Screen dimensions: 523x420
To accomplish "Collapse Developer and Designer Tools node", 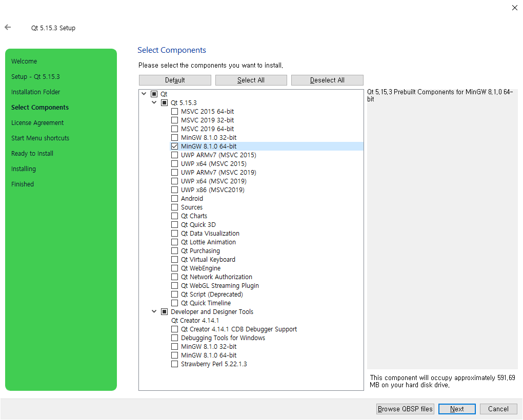I will pyautogui.click(x=154, y=311).
